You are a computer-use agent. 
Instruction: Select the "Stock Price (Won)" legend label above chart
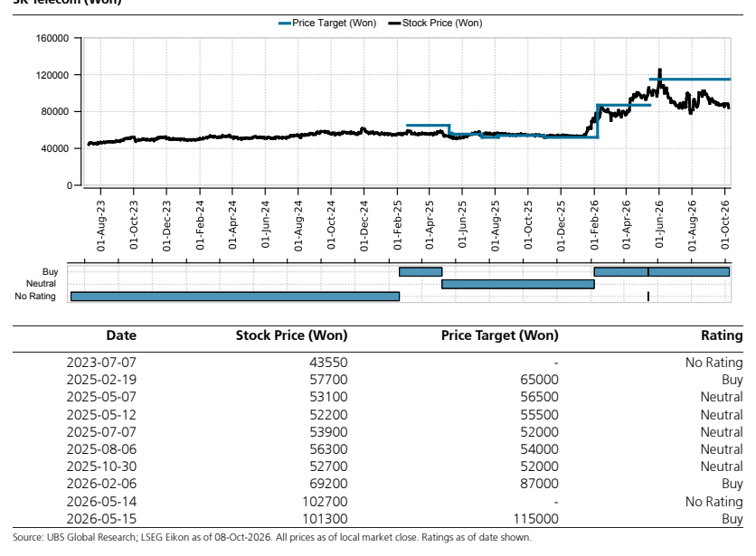pyautogui.click(x=442, y=24)
